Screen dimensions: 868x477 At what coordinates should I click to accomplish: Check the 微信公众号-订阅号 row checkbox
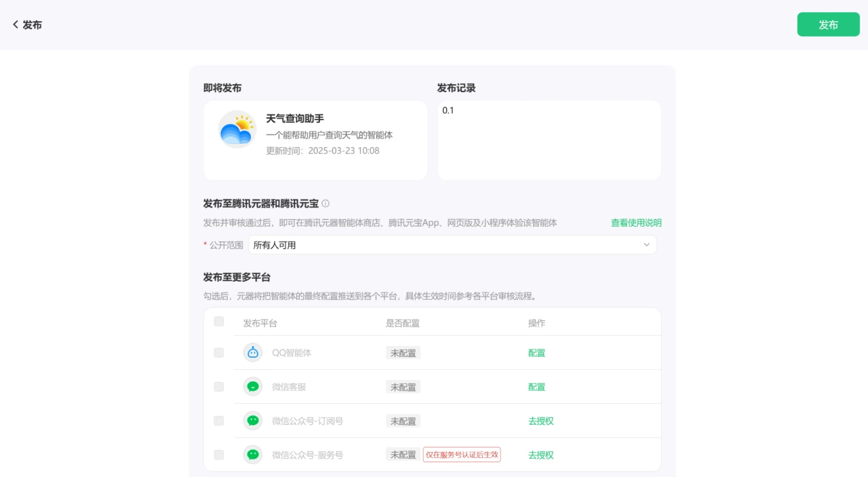coord(218,421)
